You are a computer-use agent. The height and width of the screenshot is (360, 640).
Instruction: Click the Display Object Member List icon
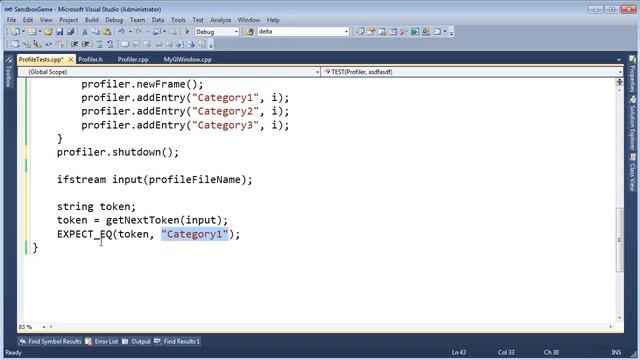pos(15,44)
